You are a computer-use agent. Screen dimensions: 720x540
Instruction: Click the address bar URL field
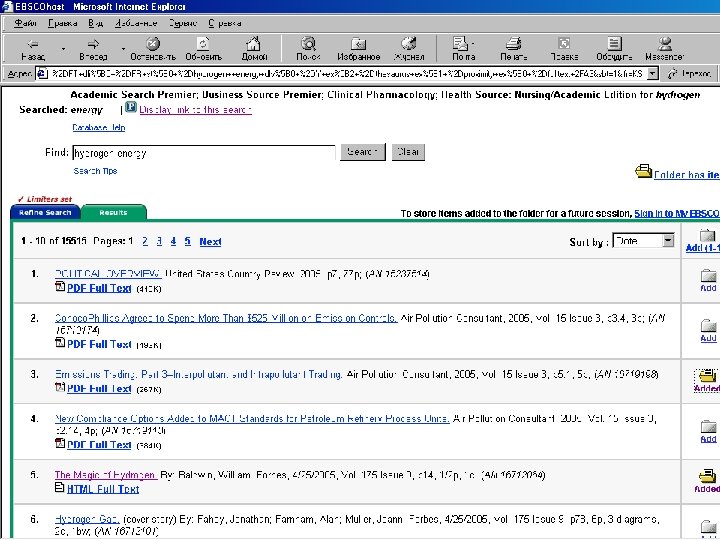click(342, 73)
